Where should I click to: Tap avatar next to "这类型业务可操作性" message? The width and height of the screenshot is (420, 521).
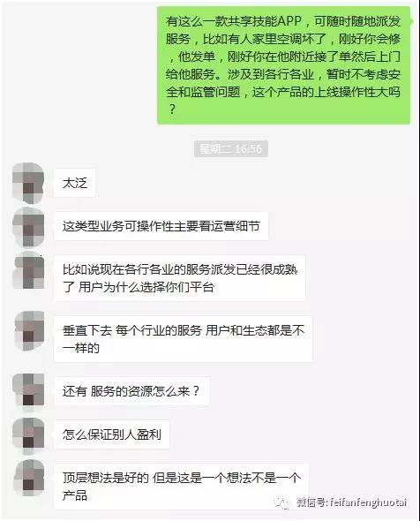tap(28, 227)
